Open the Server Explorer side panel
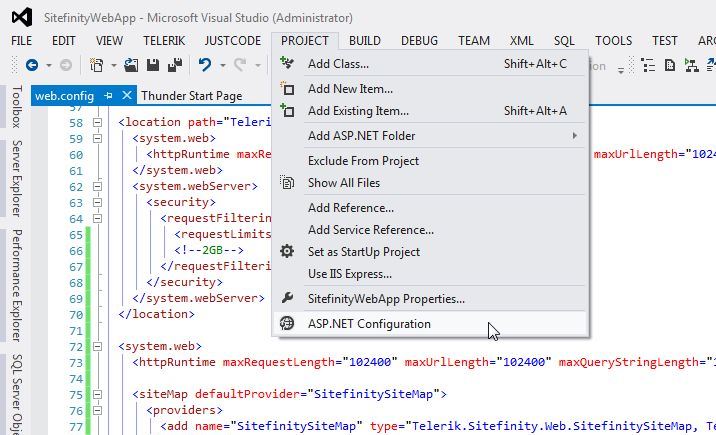Image resolution: width=716 pixels, height=435 pixels. tap(16, 178)
